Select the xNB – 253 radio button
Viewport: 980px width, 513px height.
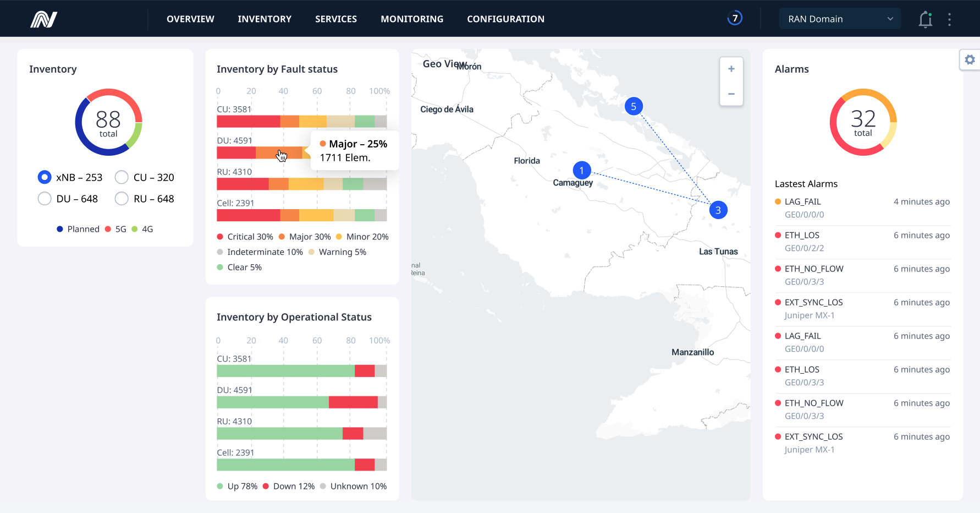click(45, 177)
